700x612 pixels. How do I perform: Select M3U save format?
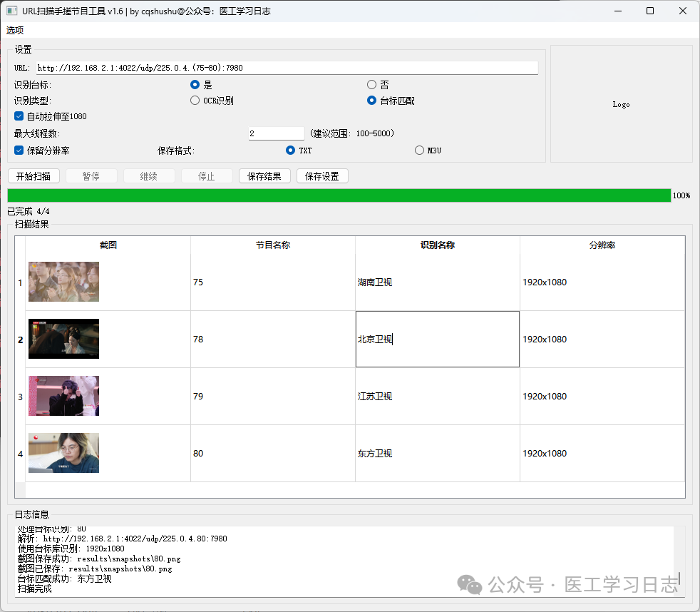tap(419, 151)
